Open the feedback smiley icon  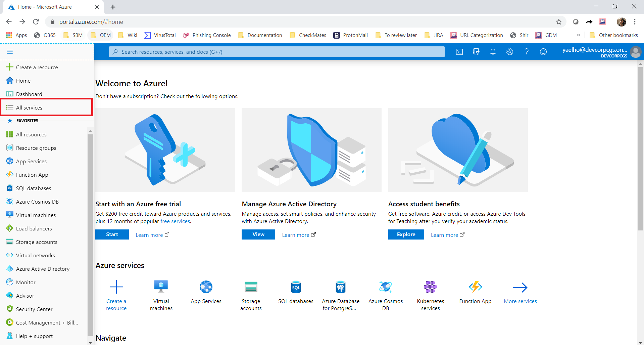(543, 52)
